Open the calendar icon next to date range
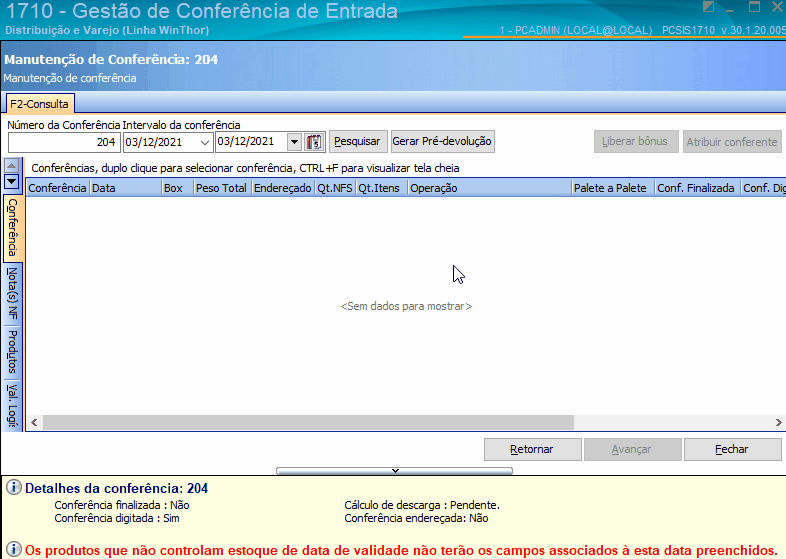This screenshot has width=786, height=559. tap(315, 142)
